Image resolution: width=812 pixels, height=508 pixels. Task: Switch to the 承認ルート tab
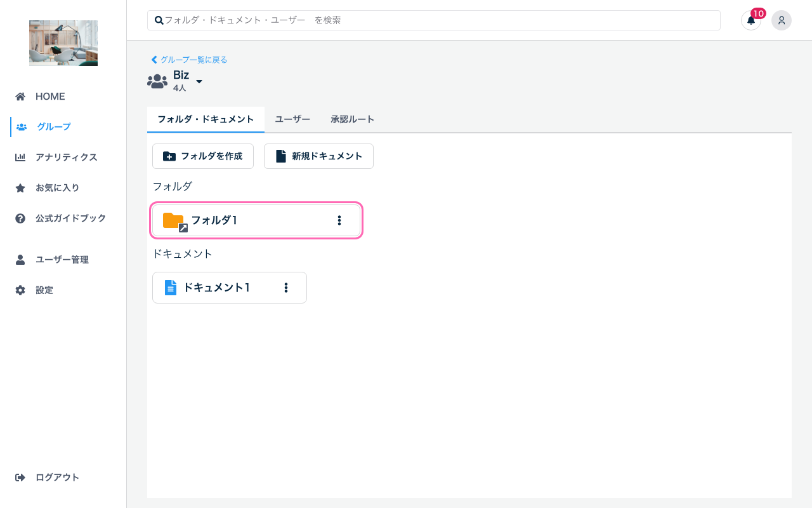(353, 119)
